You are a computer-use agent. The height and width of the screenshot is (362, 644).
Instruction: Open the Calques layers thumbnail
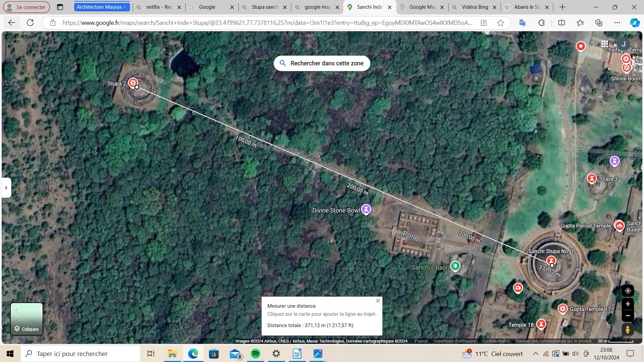click(x=27, y=319)
